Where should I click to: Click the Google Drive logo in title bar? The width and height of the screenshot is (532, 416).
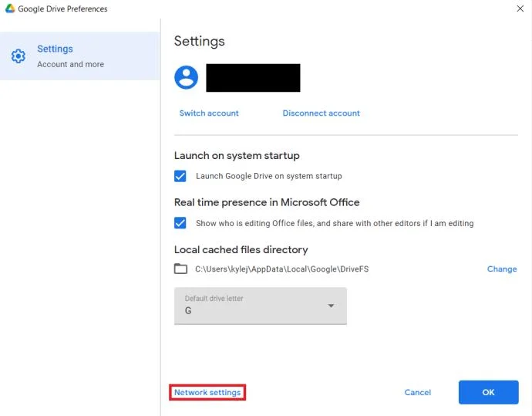10,8
